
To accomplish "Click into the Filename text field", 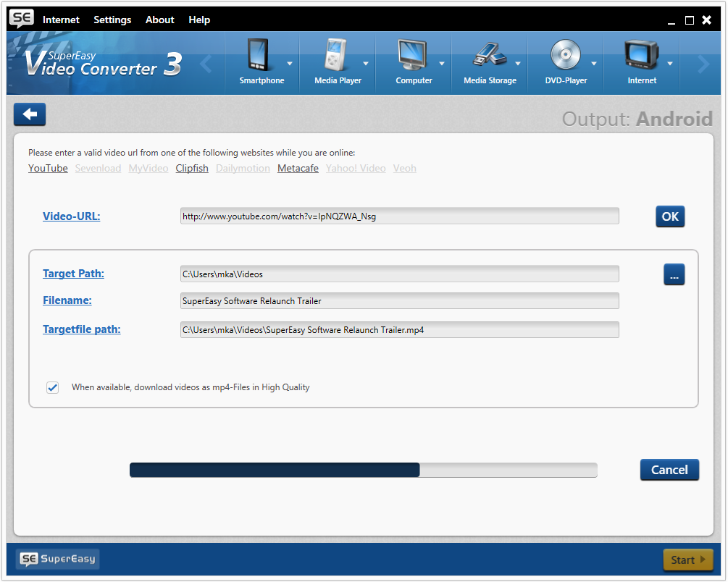I will point(399,301).
